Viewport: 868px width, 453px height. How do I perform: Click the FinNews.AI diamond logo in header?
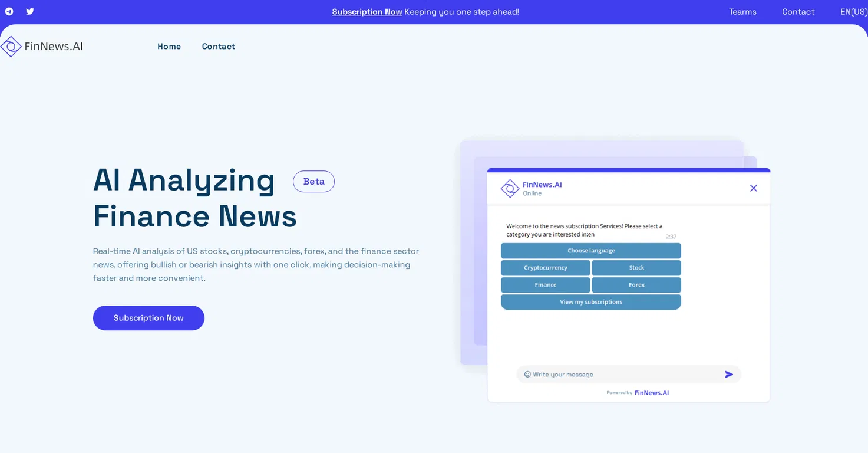pos(11,47)
